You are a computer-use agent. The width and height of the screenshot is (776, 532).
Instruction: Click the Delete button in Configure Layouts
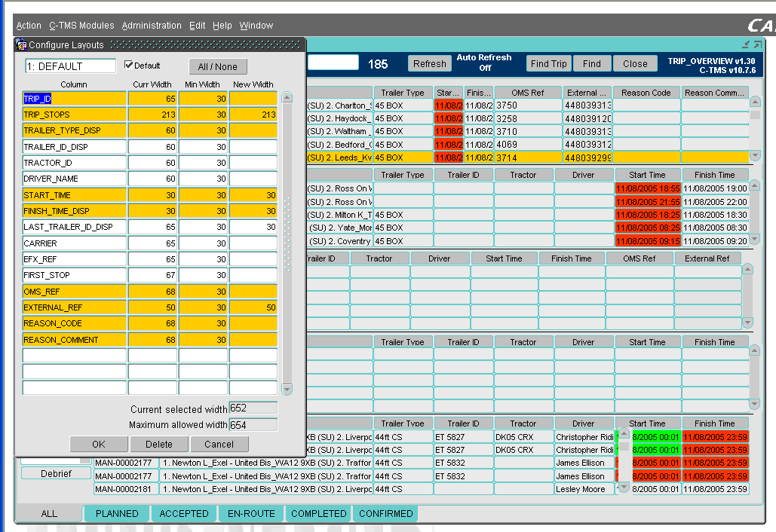tap(159, 444)
